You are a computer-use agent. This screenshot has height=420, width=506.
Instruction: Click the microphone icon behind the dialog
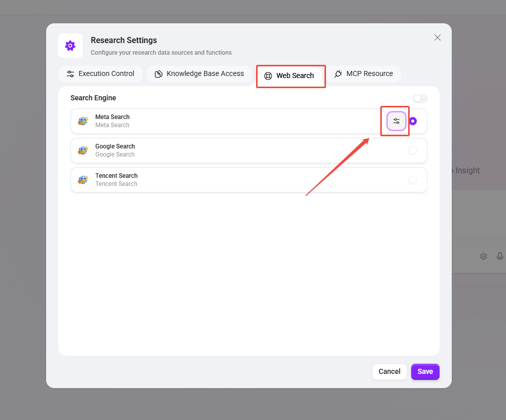pyautogui.click(x=500, y=256)
